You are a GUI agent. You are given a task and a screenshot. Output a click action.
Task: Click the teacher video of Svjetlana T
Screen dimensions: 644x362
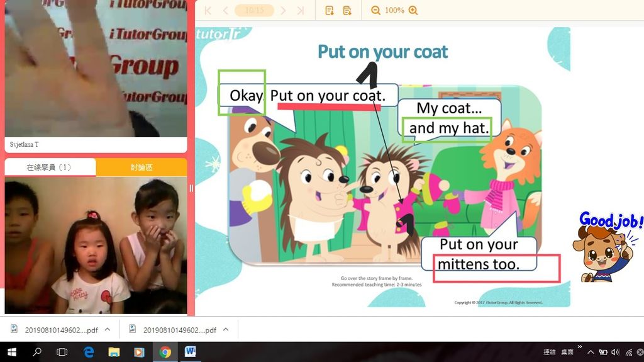96,68
